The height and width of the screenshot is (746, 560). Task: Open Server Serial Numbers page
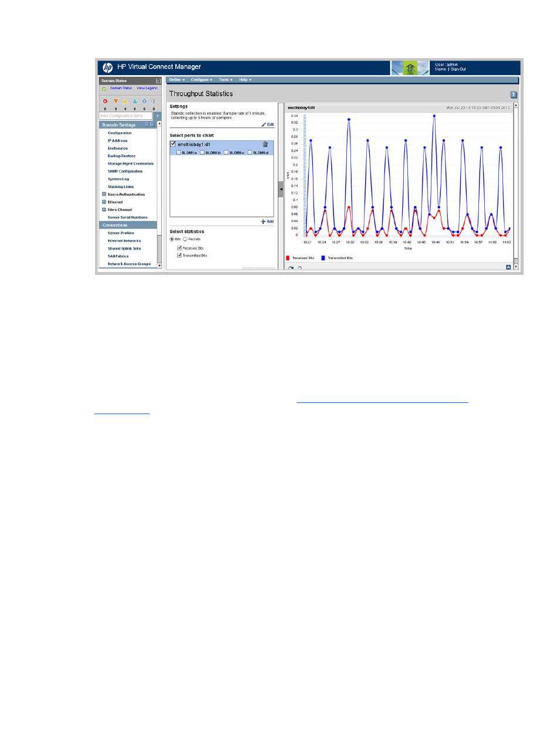127,217
